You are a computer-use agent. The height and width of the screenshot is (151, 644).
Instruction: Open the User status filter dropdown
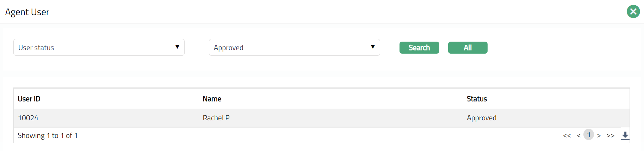coord(99,47)
